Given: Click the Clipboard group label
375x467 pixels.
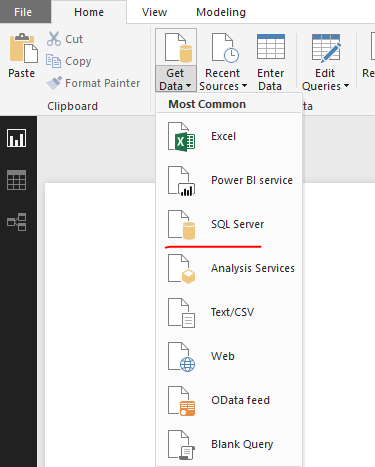Looking at the screenshot, I should (x=72, y=106).
